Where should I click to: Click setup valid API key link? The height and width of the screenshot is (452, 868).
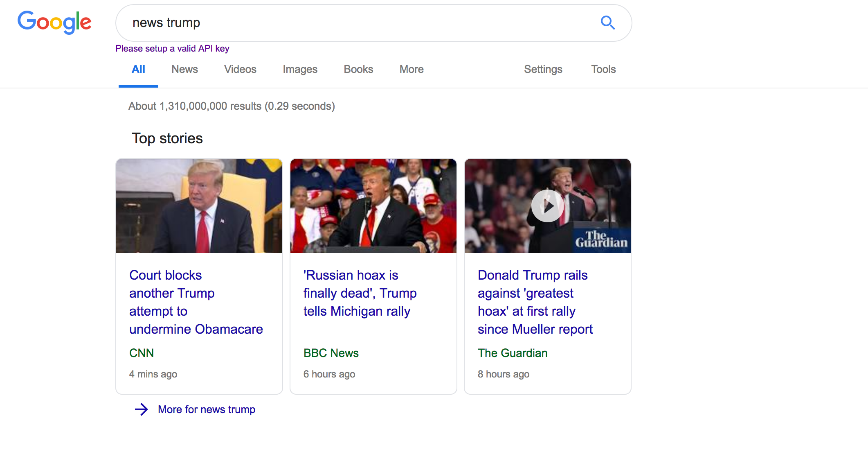173,48
